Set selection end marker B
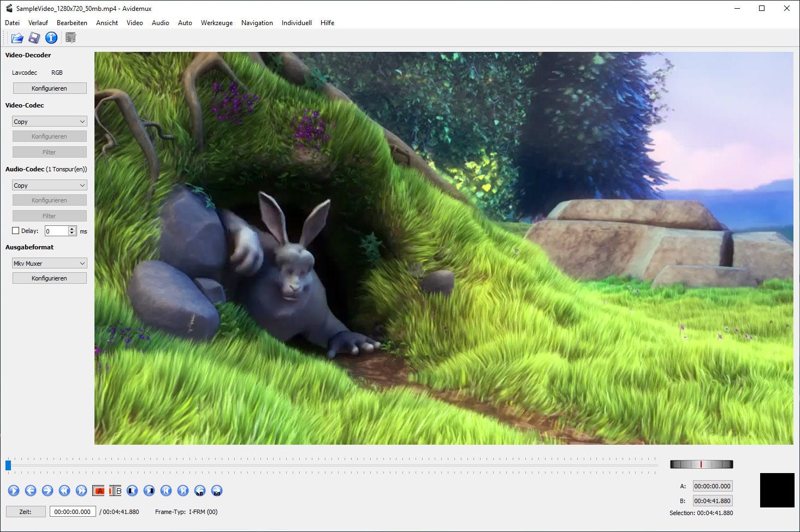Screen dimensions: 800x532 [115, 491]
